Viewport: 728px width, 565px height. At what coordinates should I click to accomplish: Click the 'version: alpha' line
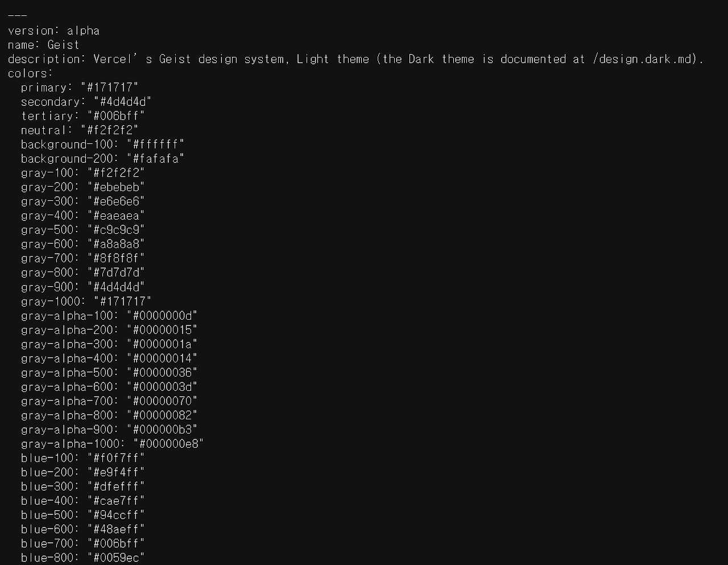pos(53,31)
